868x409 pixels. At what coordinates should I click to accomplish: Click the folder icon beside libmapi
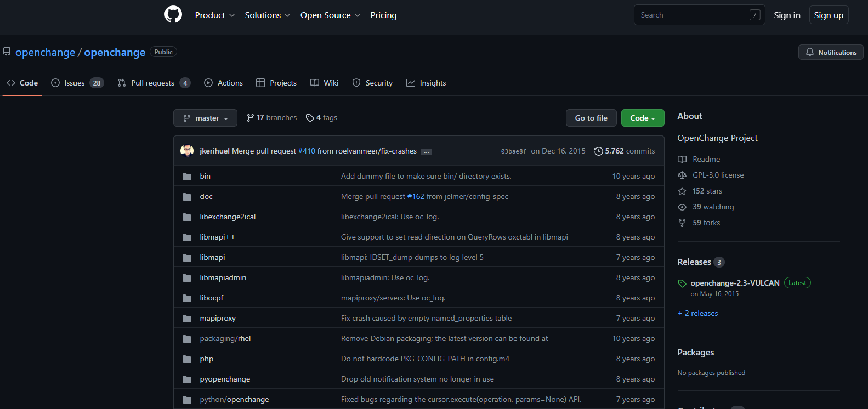[x=187, y=258]
